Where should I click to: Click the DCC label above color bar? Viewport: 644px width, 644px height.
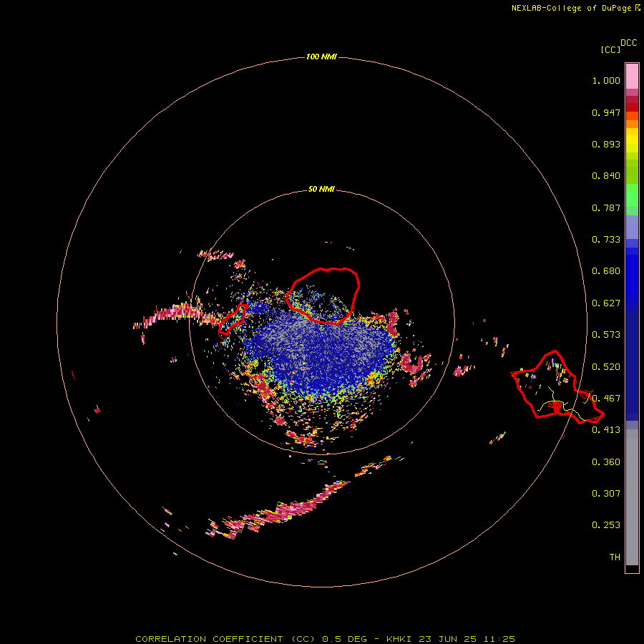pos(629,43)
